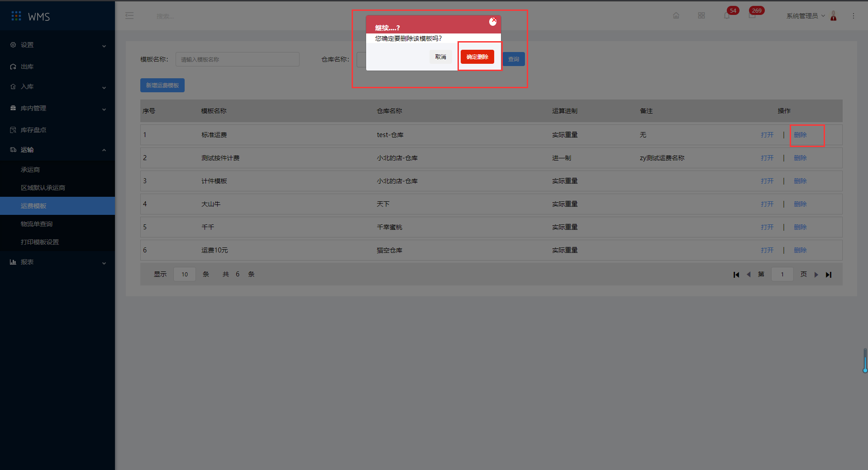Open the 系统管理员 user dropdown

805,16
